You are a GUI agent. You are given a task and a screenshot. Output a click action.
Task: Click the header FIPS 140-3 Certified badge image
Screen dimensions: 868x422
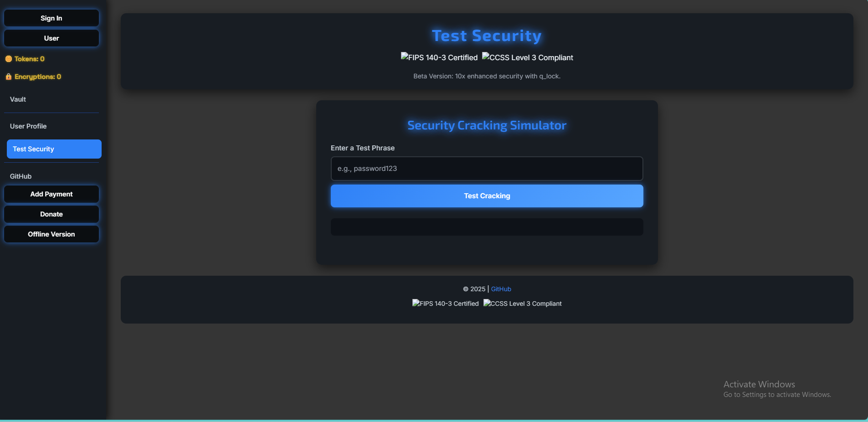(x=439, y=57)
